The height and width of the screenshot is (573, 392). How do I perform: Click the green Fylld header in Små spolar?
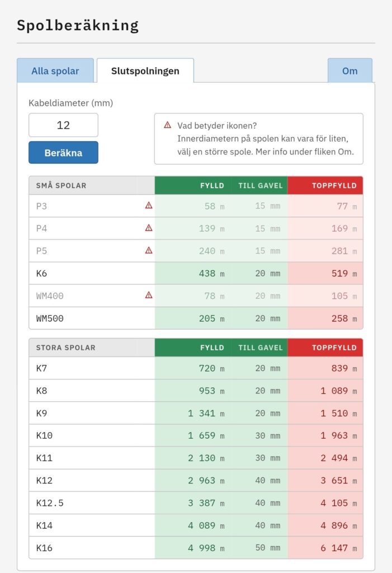[212, 185]
